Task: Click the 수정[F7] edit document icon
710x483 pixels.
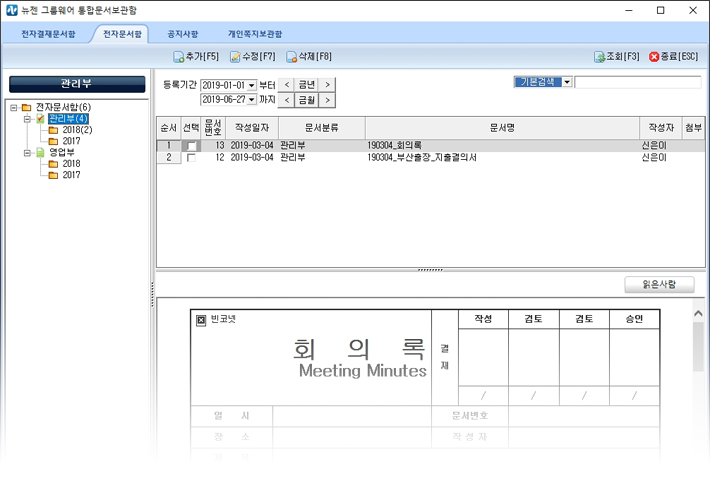Action: pyautogui.click(x=235, y=57)
